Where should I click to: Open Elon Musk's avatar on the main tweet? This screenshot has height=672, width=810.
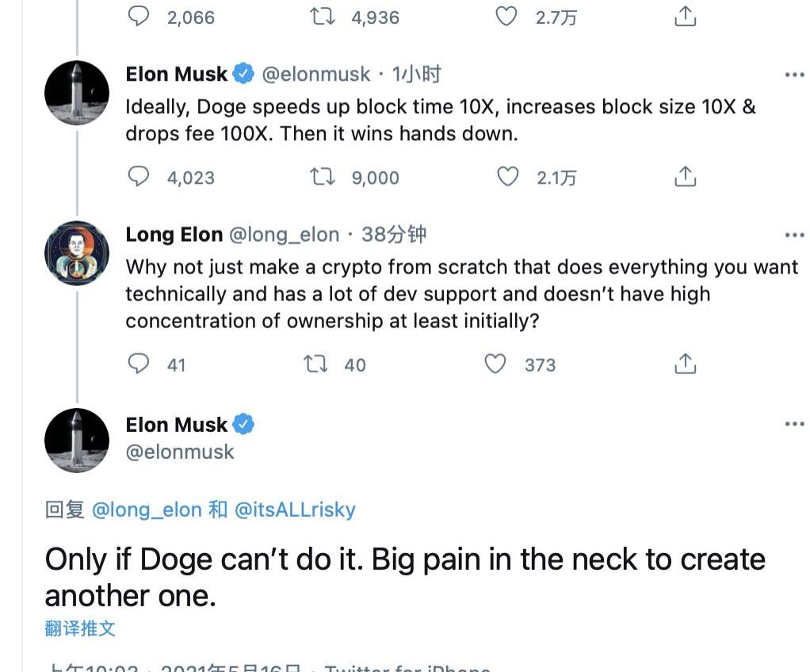coord(77,440)
